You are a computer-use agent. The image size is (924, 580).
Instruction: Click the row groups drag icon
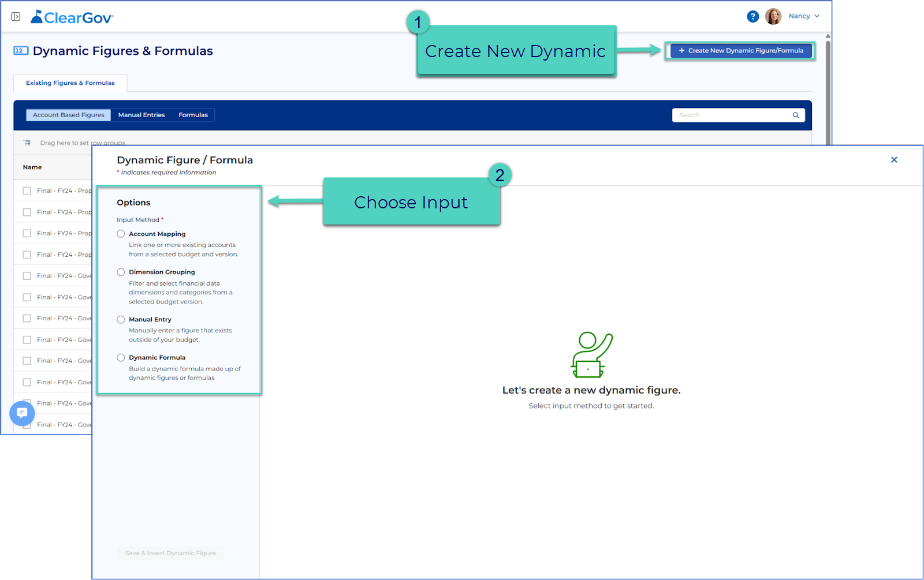point(27,143)
